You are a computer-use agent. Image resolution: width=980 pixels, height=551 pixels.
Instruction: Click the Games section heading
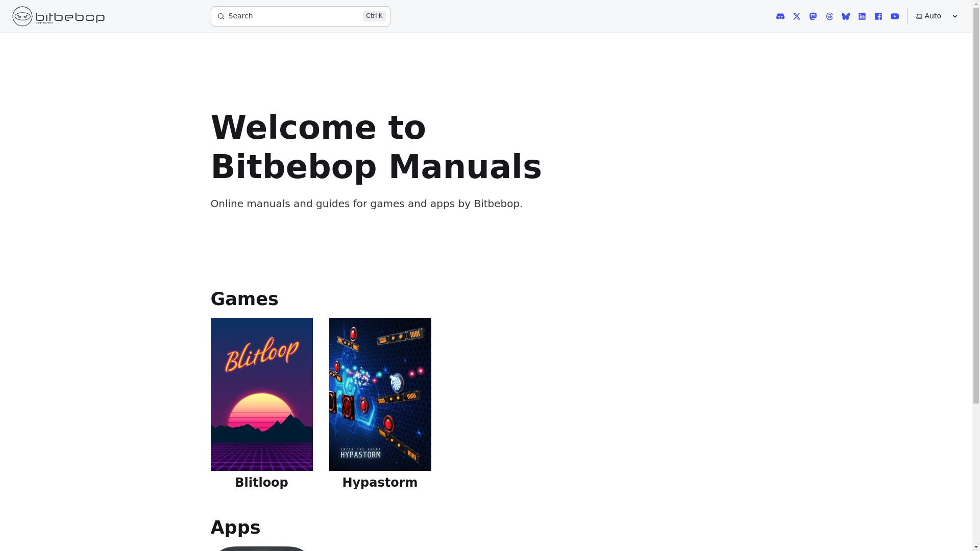click(244, 299)
